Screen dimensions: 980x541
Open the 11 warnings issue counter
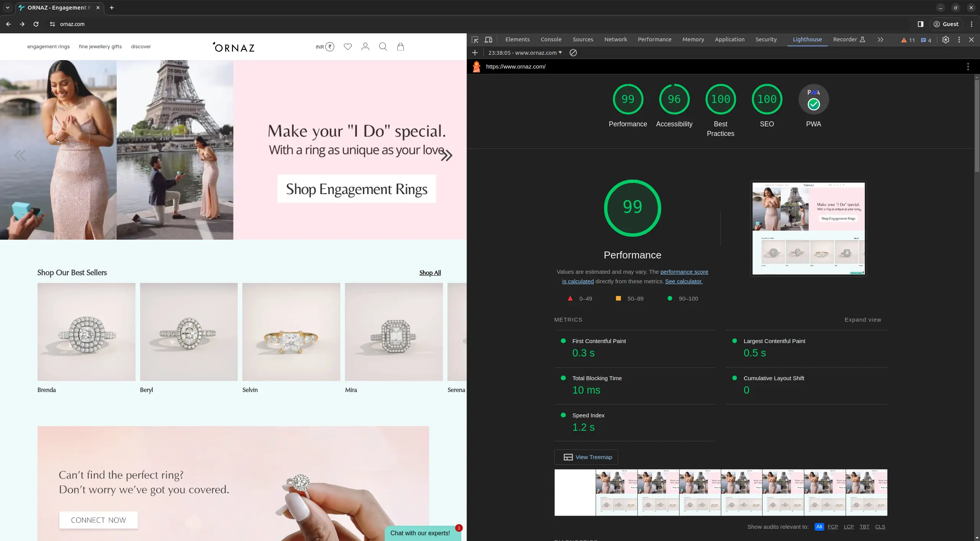point(908,40)
